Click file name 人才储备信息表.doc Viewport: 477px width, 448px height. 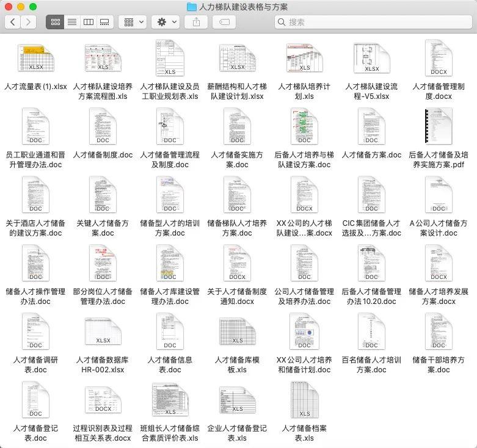170,365
